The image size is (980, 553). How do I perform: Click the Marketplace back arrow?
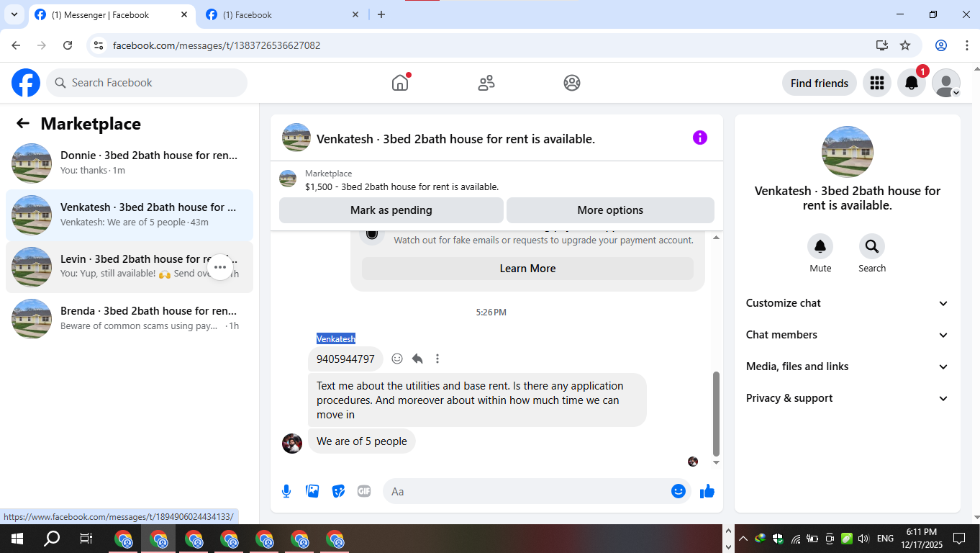click(x=23, y=123)
